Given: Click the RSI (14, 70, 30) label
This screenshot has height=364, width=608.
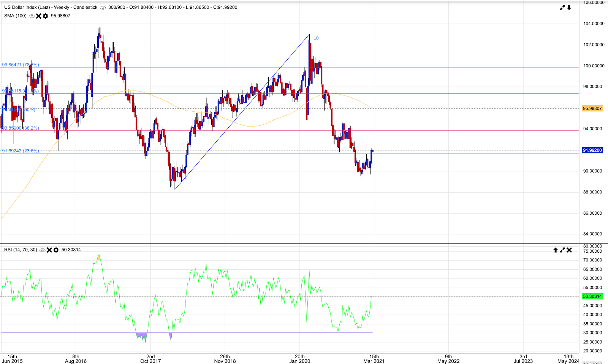Looking at the screenshot, I should point(21,250).
